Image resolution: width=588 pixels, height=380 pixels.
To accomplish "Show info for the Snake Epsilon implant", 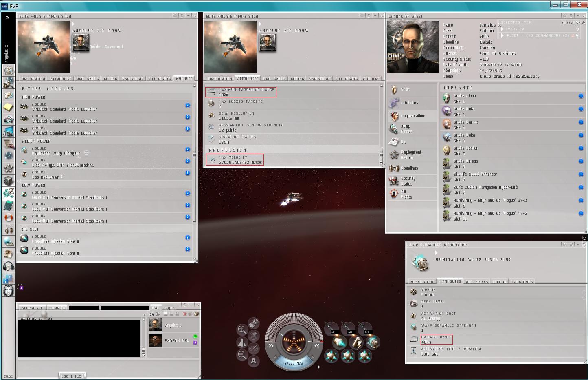I will coord(581,148).
